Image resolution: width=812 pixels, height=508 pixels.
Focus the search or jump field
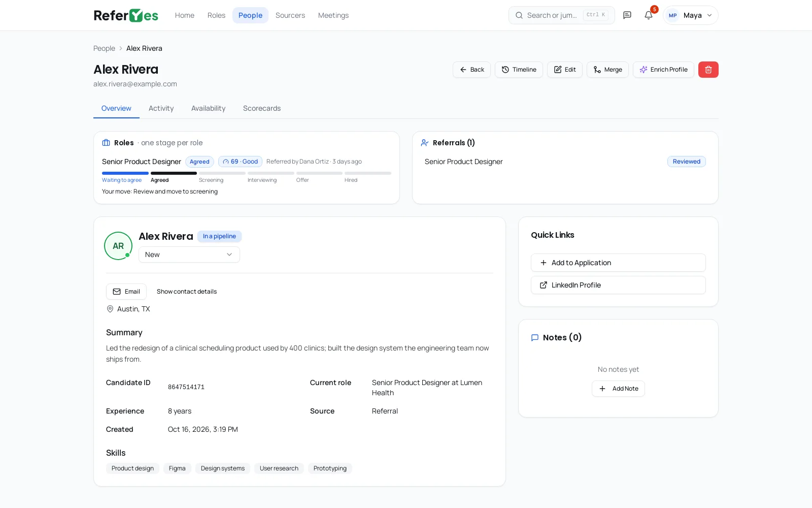coord(562,15)
